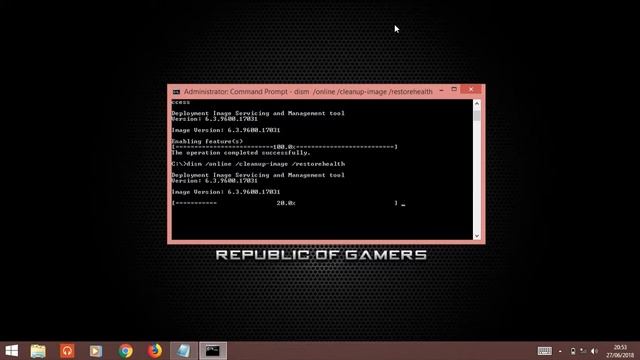The height and width of the screenshot is (360, 640).
Task: Open File Explorer from the taskbar
Action: click(38, 351)
